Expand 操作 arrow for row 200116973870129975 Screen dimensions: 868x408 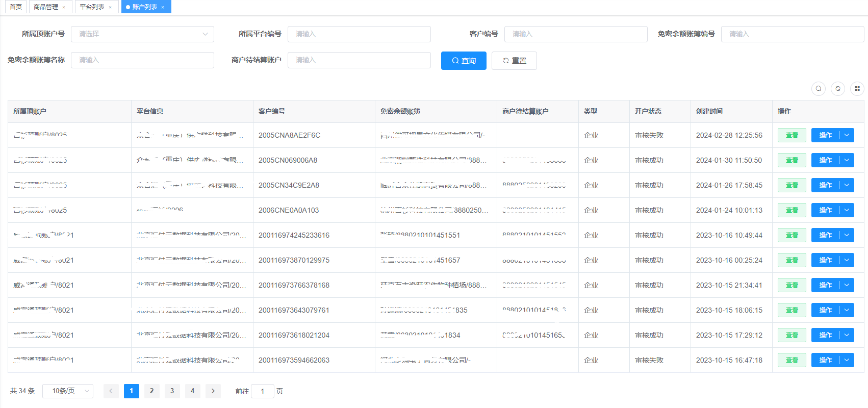[x=847, y=260]
